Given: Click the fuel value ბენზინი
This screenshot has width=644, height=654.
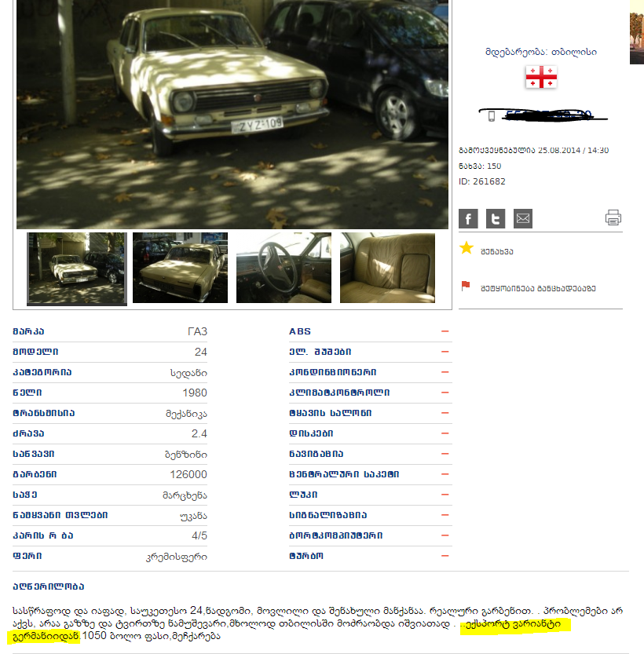Looking at the screenshot, I should click(186, 455).
